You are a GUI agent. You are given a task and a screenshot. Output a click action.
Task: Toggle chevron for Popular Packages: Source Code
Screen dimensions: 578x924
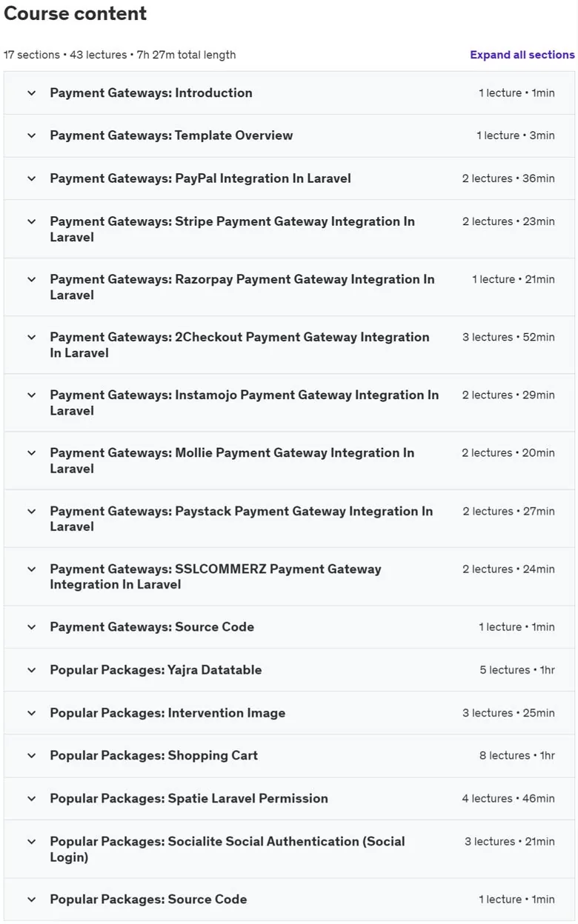(31, 900)
